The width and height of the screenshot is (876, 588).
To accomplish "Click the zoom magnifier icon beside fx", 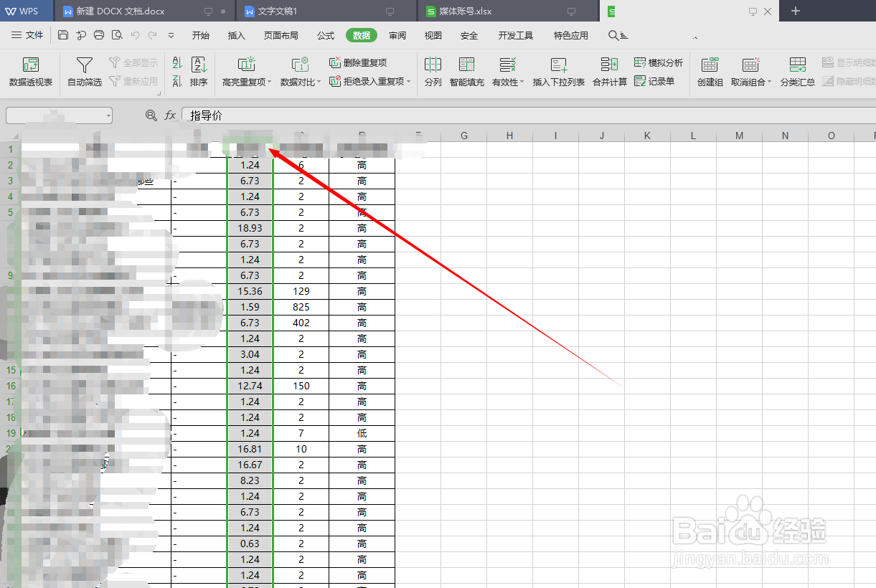I will click(151, 115).
